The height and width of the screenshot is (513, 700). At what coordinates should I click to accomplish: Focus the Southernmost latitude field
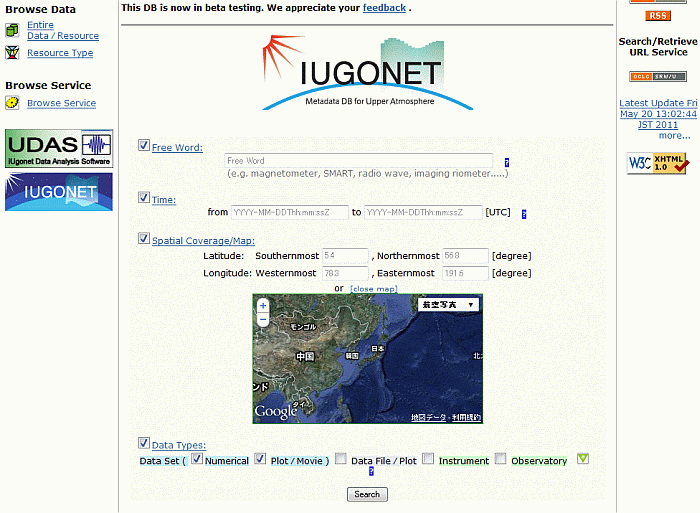coord(345,255)
